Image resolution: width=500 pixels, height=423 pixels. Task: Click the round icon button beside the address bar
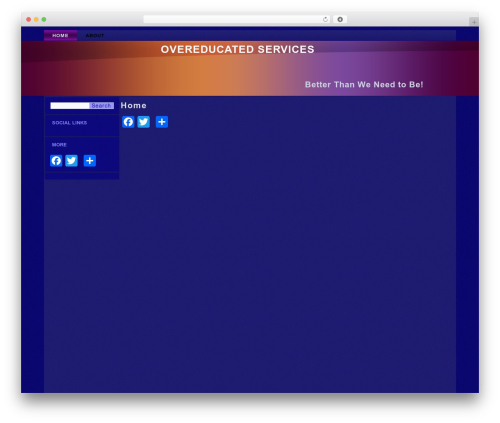(340, 19)
